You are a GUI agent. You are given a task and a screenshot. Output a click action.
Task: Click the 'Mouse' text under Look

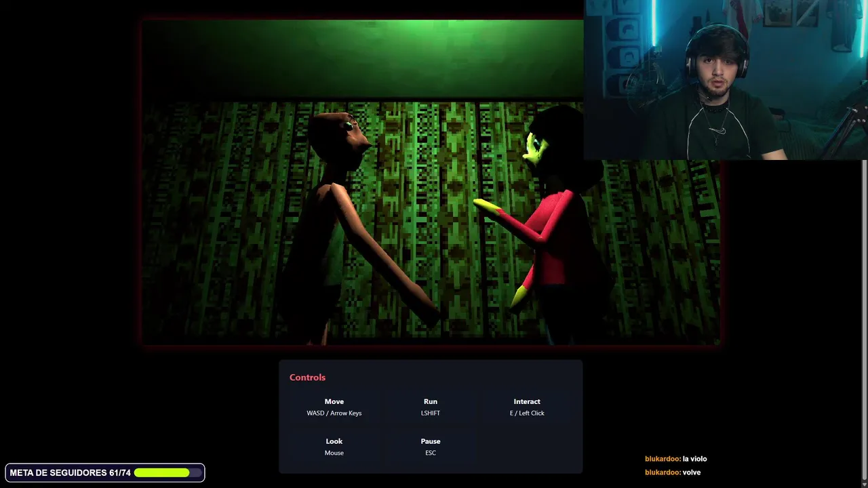click(334, 453)
